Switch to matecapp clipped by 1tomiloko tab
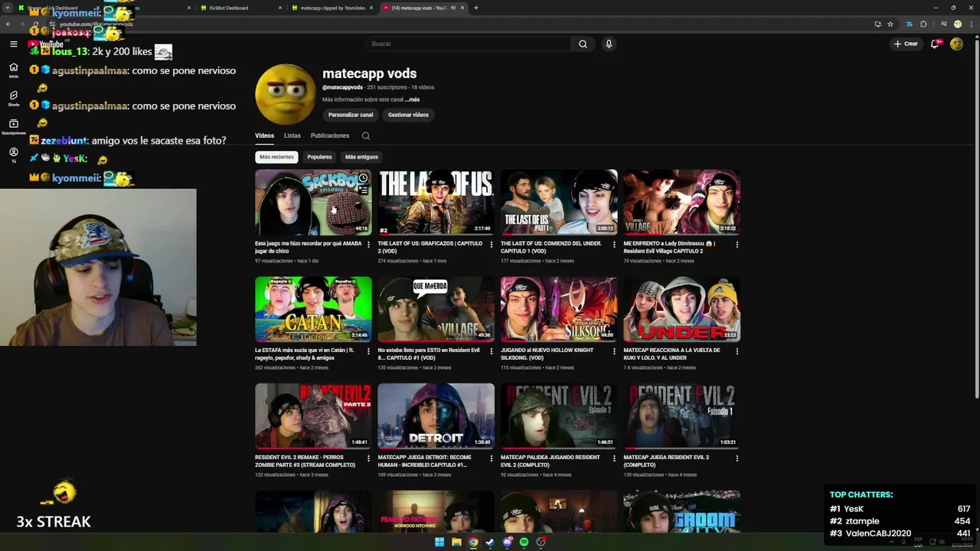The image size is (980, 551). [332, 8]
